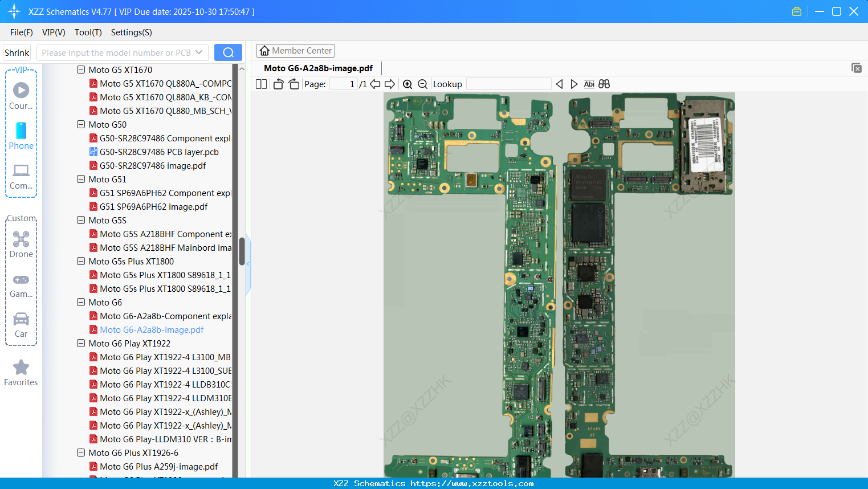Click the Lookup text input field
Image resolution: width=868 pixels, height=489 pixels.
(508, 84)
